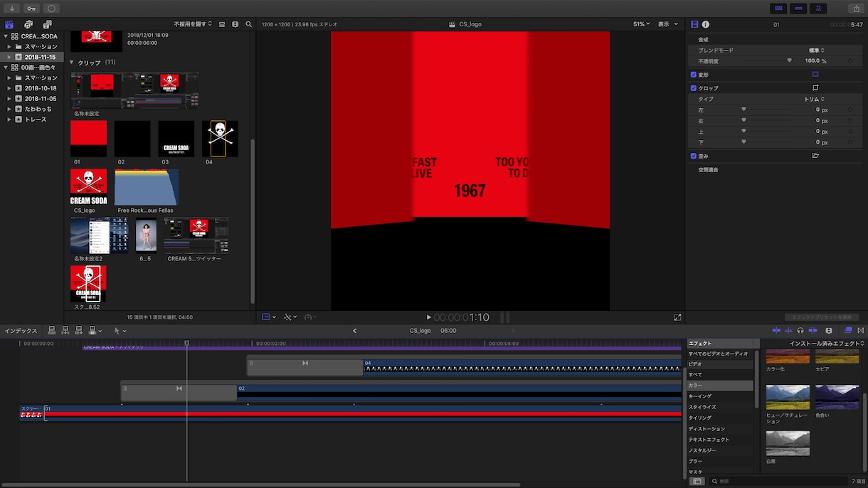Select the カラー effects category
The width and height of the screenshot is (868, 488).
click(x=720, y=386)
